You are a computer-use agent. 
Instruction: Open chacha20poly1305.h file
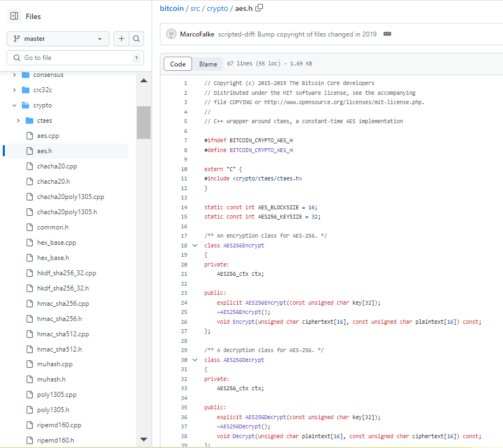pyautogui.click(x=67, y=212)
